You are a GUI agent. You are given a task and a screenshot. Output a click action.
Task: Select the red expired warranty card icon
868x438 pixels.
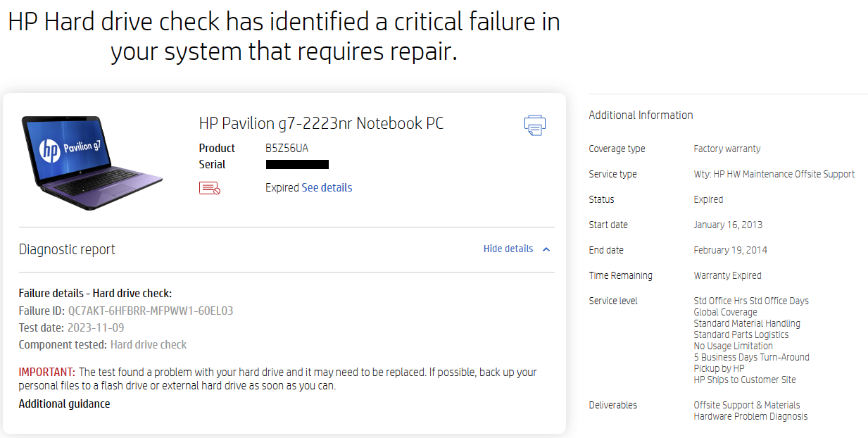coord(208,187)
